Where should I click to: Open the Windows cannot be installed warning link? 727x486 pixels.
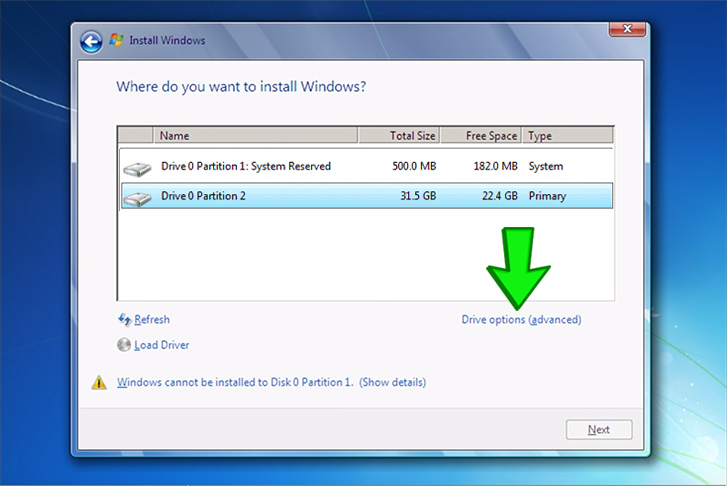click(x=271, y=382)
